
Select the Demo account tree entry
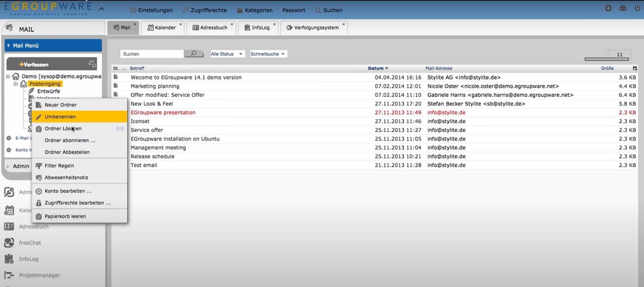pos(61,77)
